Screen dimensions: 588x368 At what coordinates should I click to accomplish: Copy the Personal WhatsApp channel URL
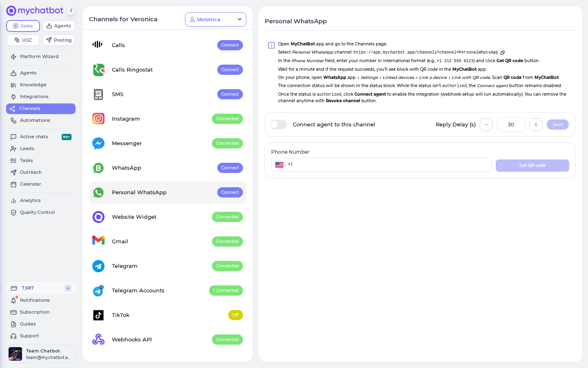[x=503, y=52]
